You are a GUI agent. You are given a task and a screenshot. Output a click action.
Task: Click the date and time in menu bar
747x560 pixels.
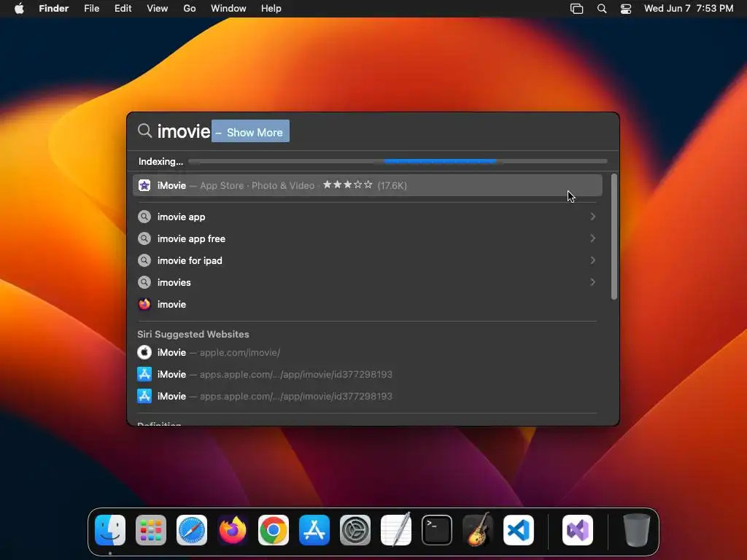click(689, 9)
